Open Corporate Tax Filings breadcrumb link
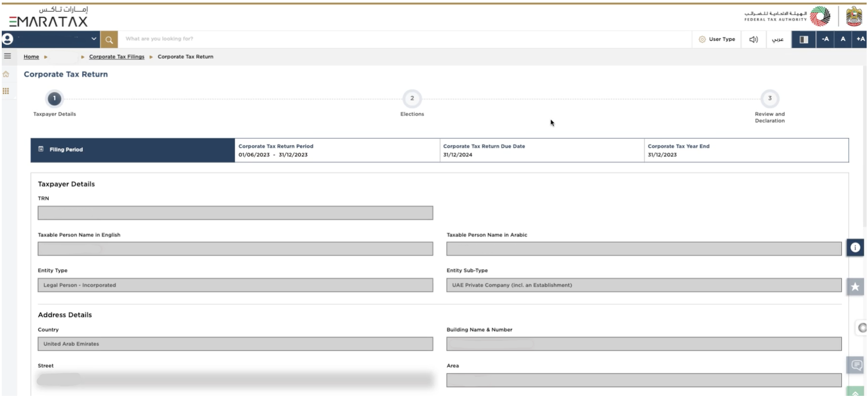This screenshot has width=868, height=403. pyautogui.click(x=117, y=57)
